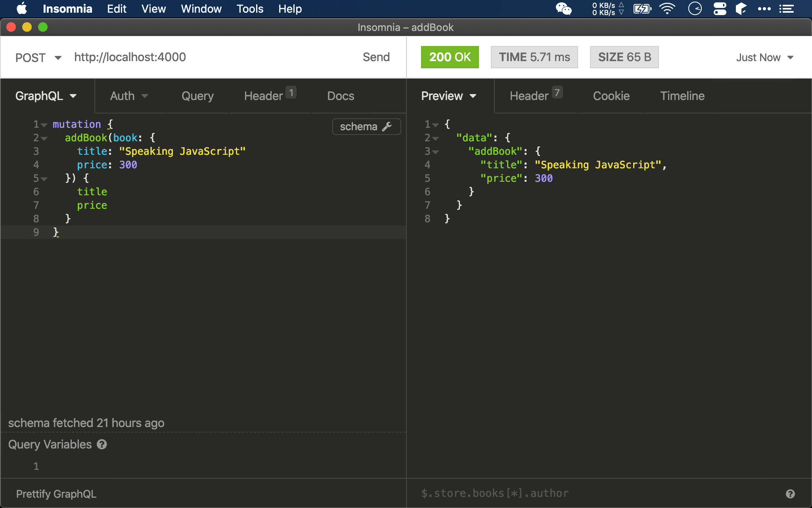Open the response filter help icon

tap(790, 494)
